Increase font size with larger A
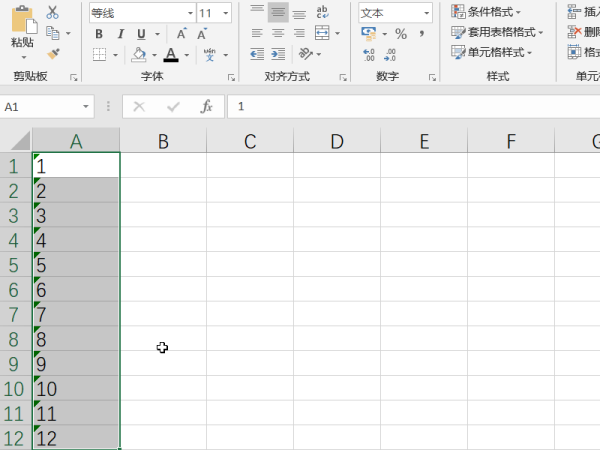Viewport: 600px width, 450px height. (182, 34)
